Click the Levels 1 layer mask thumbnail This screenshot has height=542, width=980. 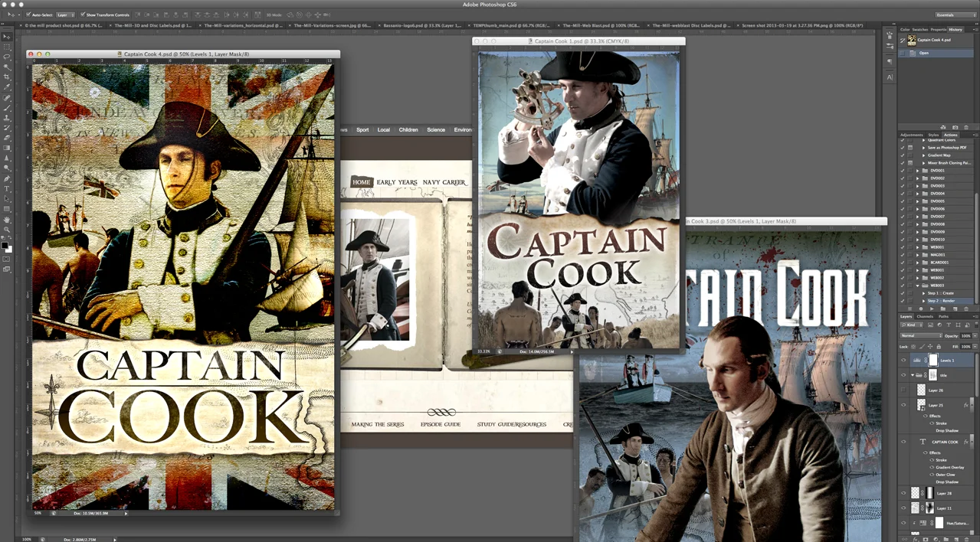click(933, 360)
